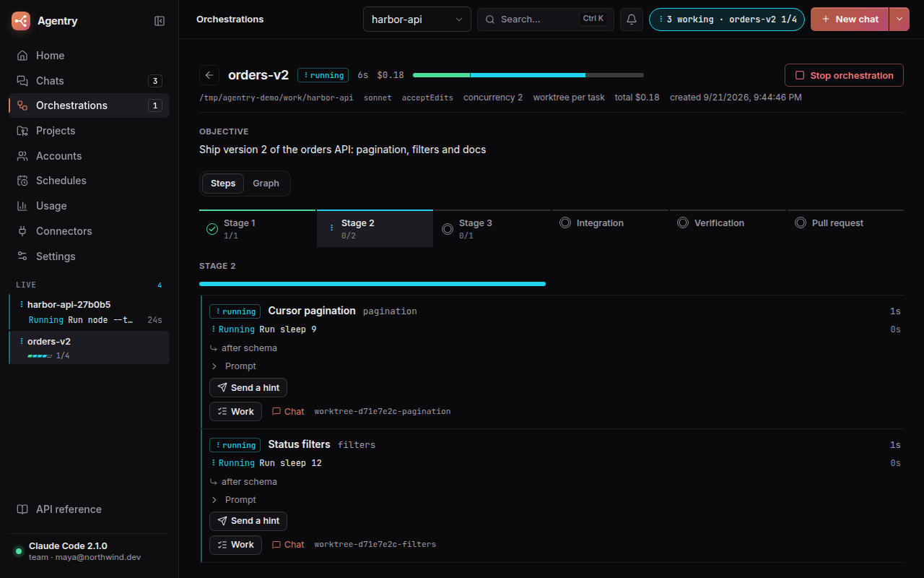This screenshot has height=578, width=924.
Task: Switch to Graph view
Action: point(266,184)
